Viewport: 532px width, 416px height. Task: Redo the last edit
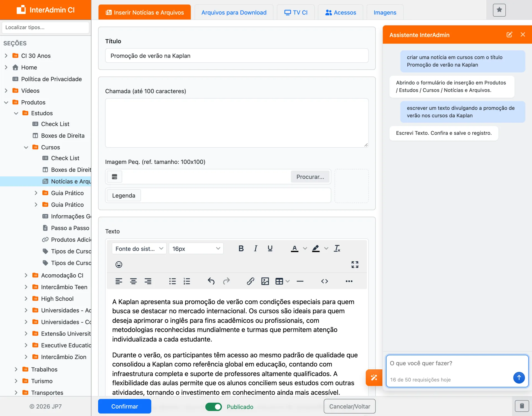(226, 281)
